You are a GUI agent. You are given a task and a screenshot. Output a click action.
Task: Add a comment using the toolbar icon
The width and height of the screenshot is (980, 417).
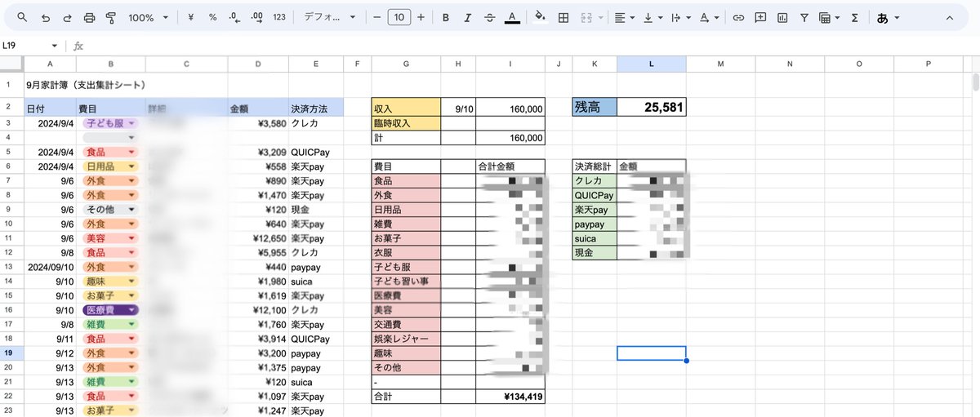point(760,17)
